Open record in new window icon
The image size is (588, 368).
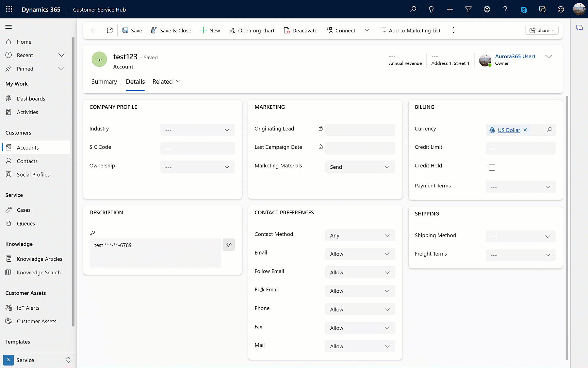pyautogui.click(x=110, y=30)
